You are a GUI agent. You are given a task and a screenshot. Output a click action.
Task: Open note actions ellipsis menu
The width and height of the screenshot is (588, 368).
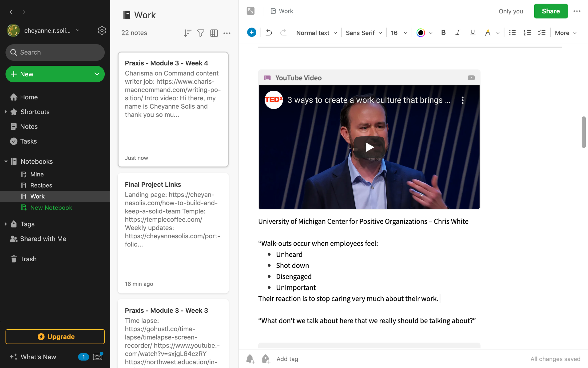(x=577, y=11)
